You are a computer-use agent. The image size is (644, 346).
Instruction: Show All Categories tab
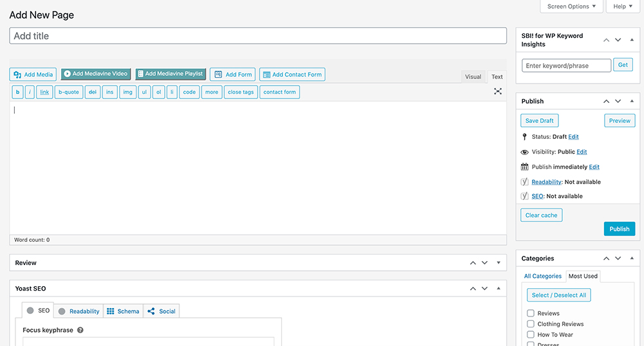tap(542, 276)
